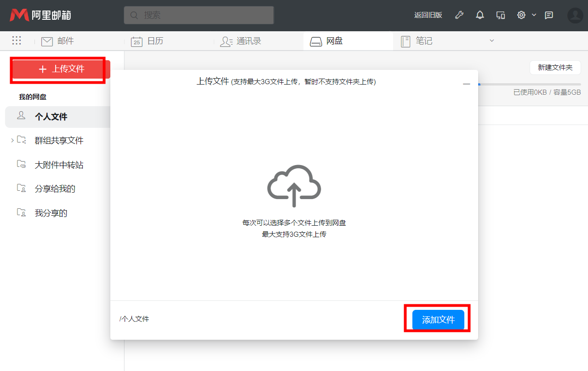Open the apps grid icon
This screenshot has height=371, width=588.
(17, 40)
